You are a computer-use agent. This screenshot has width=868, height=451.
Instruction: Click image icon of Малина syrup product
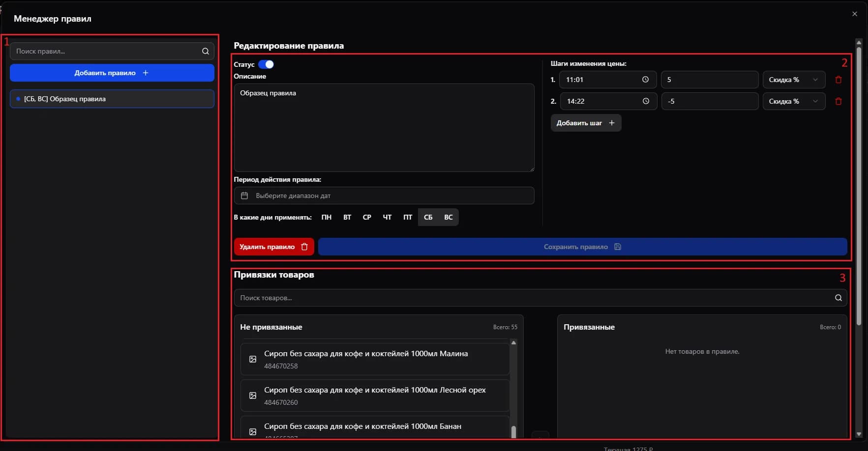[253, 359]
